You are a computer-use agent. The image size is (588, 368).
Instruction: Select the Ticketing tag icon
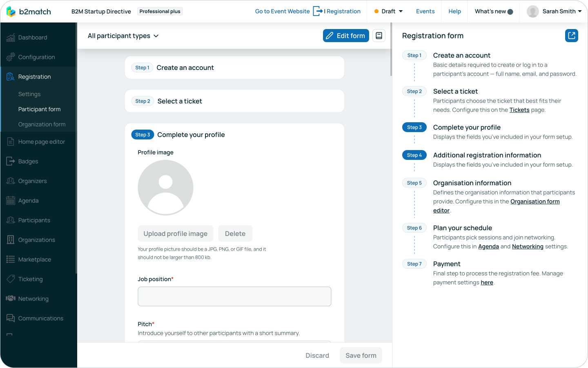(11, 279)
